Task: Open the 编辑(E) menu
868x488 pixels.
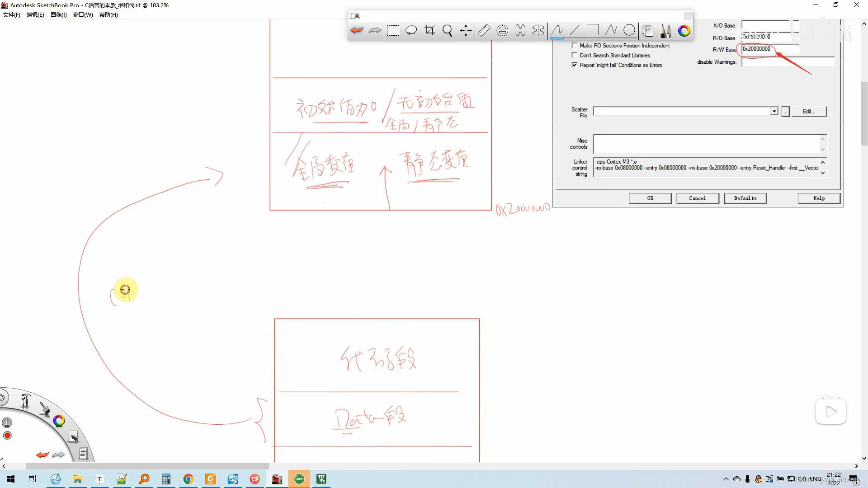Action: click(x=35, y=15)
